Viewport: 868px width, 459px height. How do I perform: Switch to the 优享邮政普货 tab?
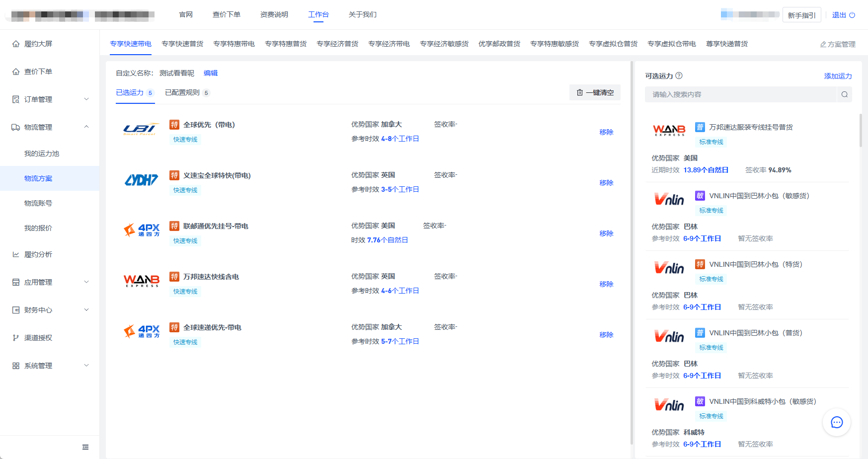(x=499, y=44)
